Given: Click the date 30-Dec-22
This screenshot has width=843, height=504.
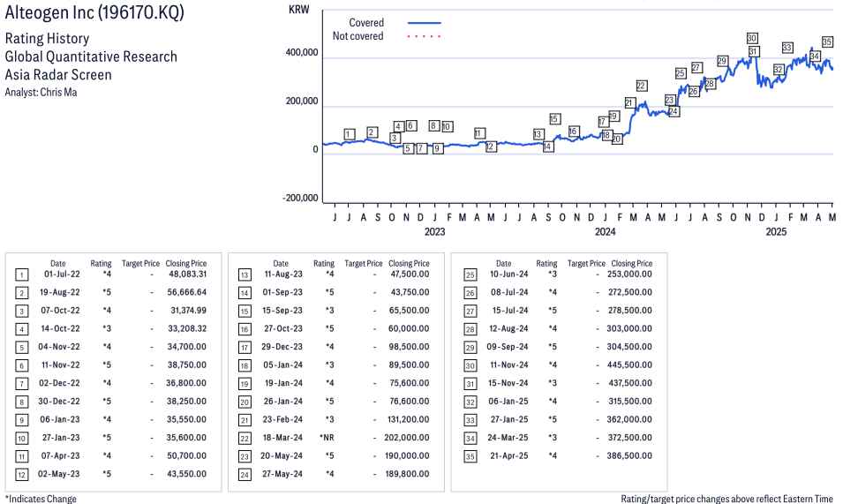Looking at the screenshot, I should tap(59, 402).
